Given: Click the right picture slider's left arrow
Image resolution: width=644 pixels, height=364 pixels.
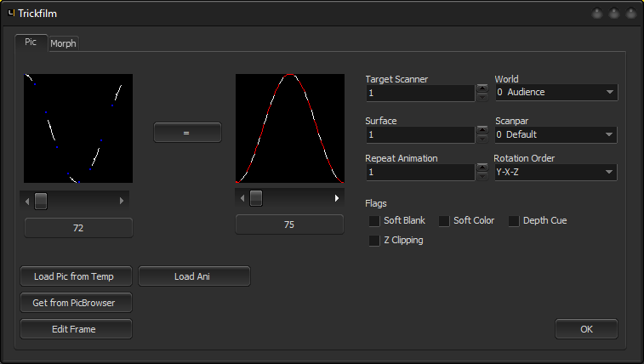Looking at the screenshot, I should [x=242, y=198].
